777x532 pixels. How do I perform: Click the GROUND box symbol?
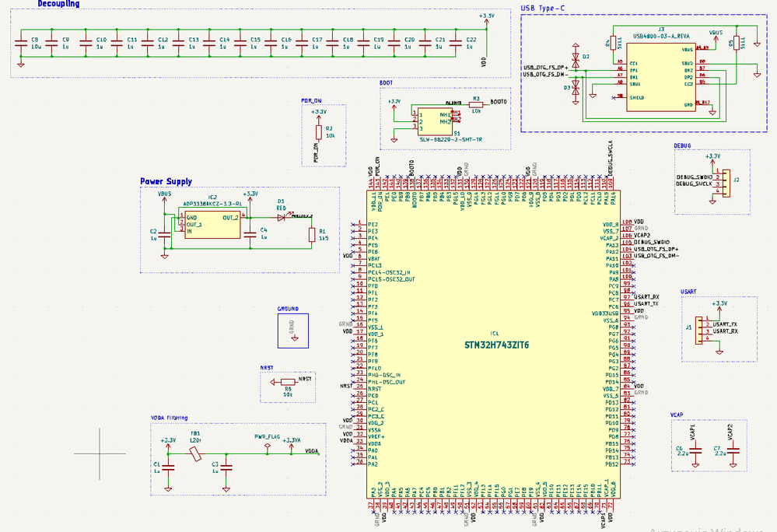[x=293, y=331]
